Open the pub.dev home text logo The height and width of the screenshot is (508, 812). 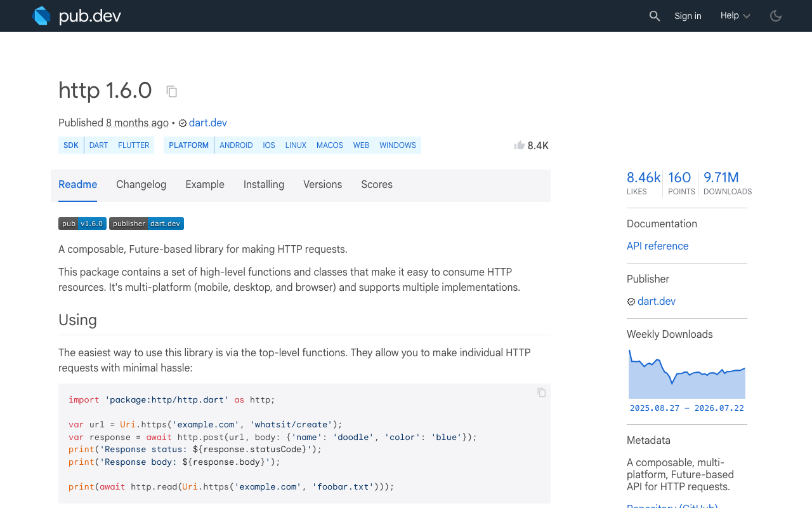[x=90, y=16]
